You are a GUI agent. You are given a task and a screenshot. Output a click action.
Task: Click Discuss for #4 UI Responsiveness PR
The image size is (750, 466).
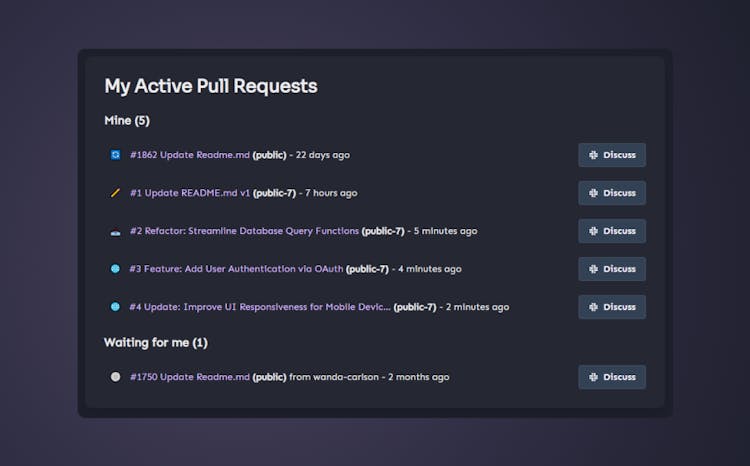(612, 307)
